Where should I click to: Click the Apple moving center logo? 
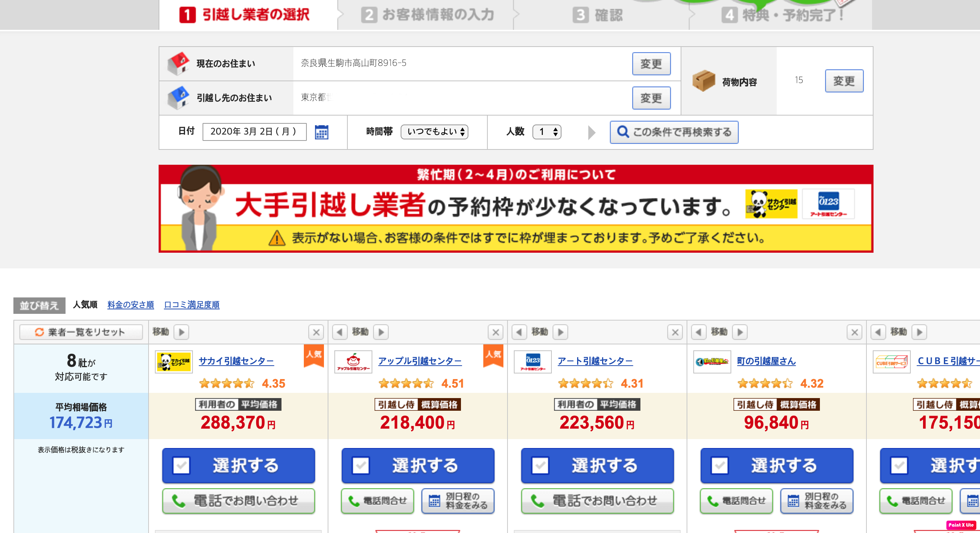tap(353, 361)
